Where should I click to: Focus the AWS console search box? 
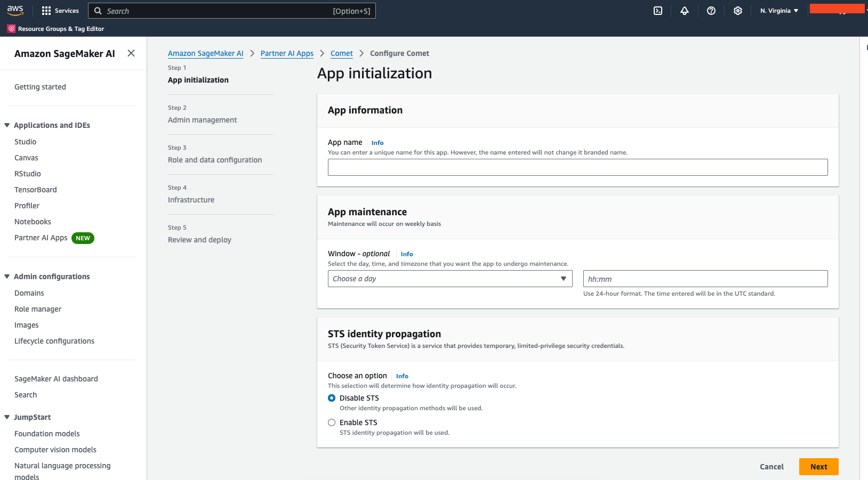click(x=232, y=11)
